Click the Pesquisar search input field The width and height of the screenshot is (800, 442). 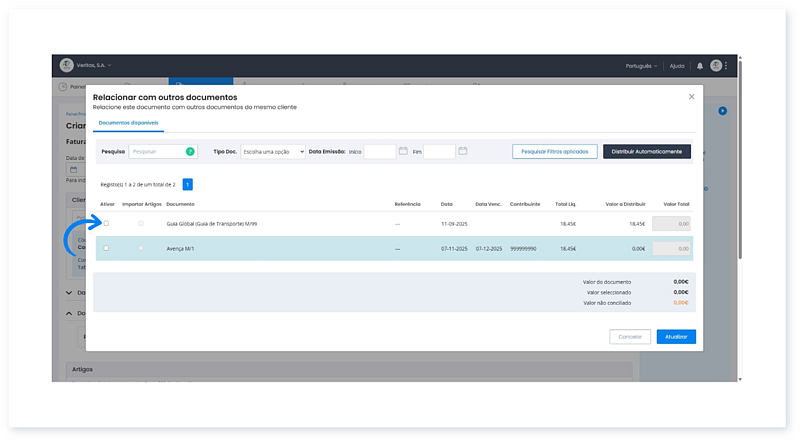(156, 151)
